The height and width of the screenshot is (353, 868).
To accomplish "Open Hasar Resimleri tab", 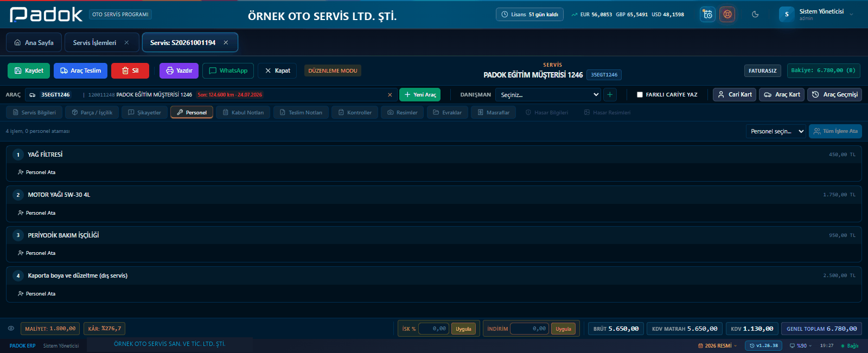I will point(607,112).
